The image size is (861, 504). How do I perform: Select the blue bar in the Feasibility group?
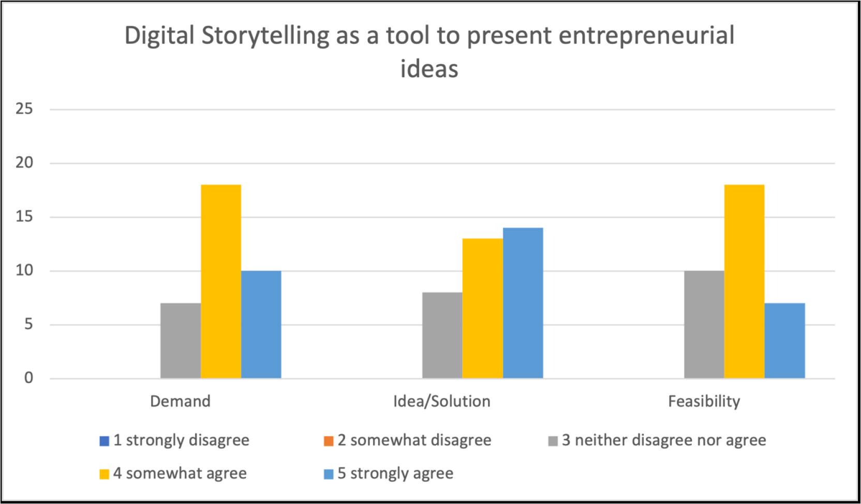785,341
